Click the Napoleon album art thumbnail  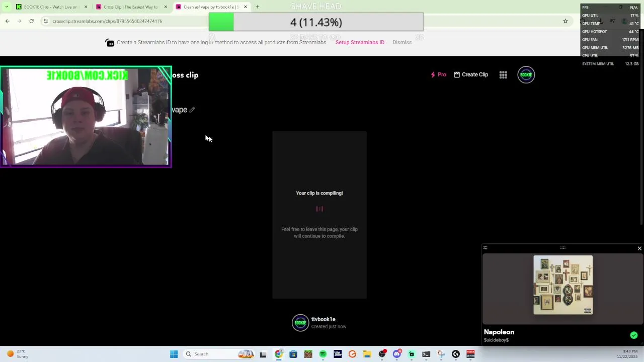563,285
